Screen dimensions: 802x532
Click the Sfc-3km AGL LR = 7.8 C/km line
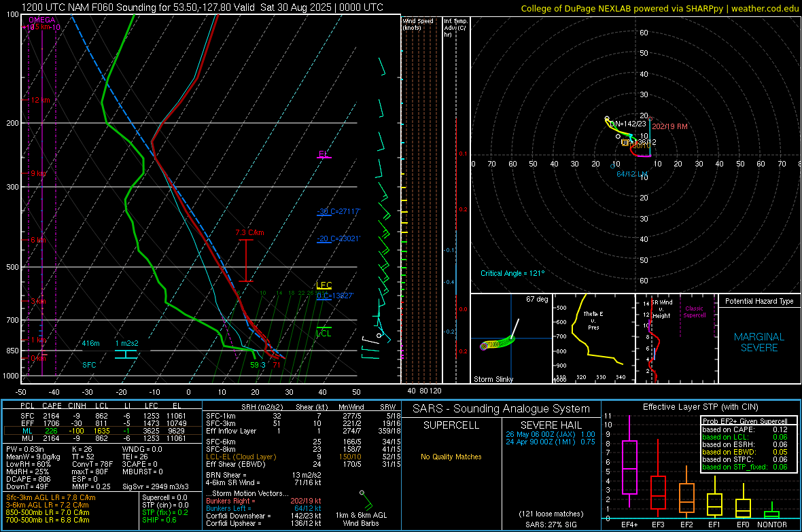pyautogui.click(x=51, y=497)
